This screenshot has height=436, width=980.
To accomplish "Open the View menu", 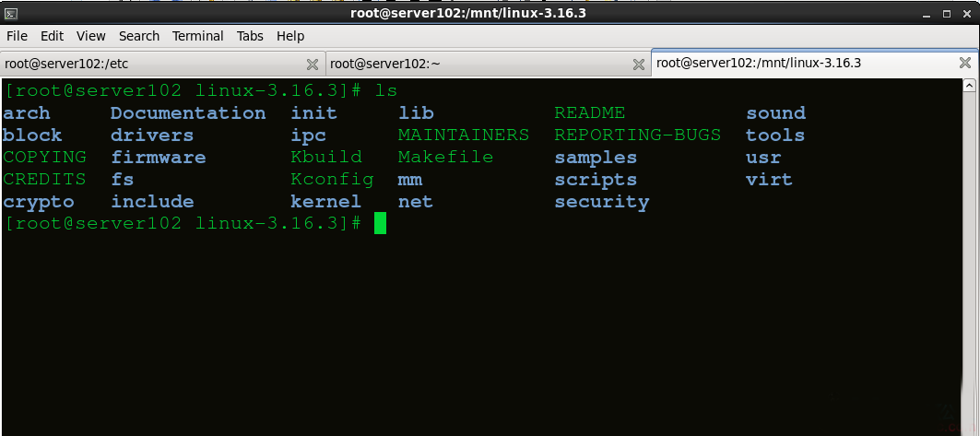I will 91,36.
